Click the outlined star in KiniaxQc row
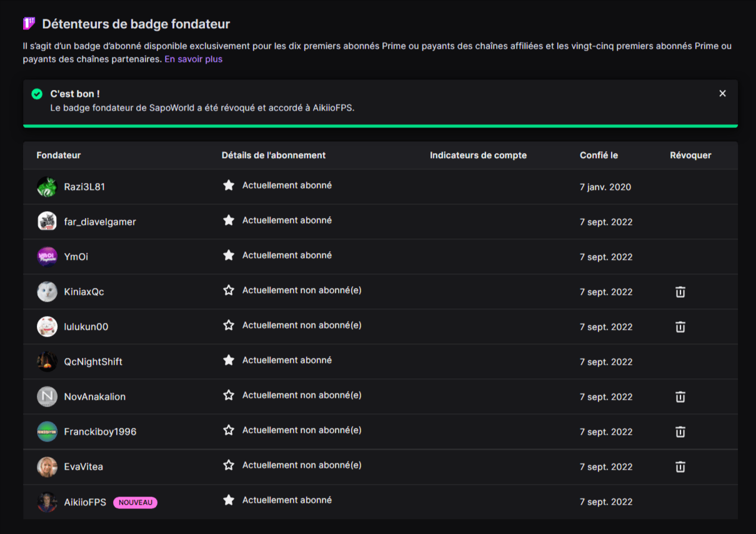The width and height of the screenshot is (756, 534). click(x=229, y=290)
